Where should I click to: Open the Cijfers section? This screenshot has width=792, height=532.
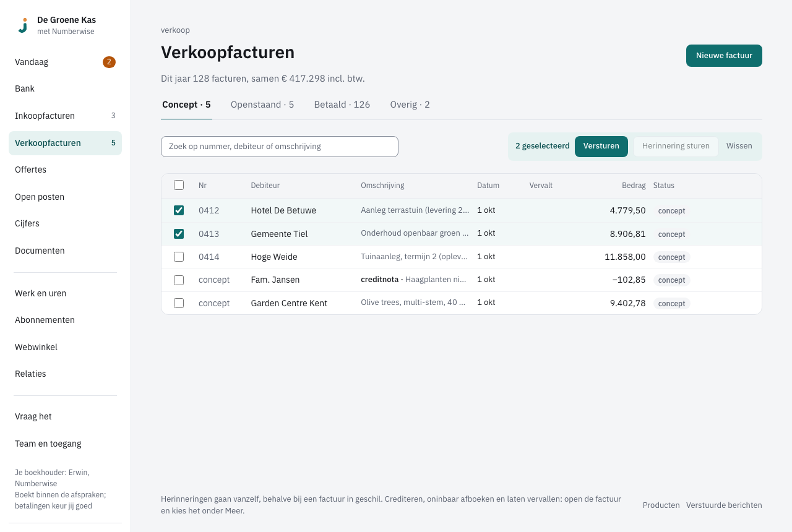[65, 223]
